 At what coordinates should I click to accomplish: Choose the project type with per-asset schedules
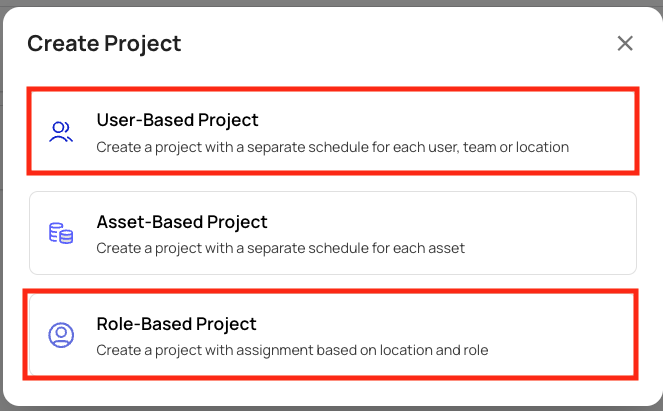333,233
